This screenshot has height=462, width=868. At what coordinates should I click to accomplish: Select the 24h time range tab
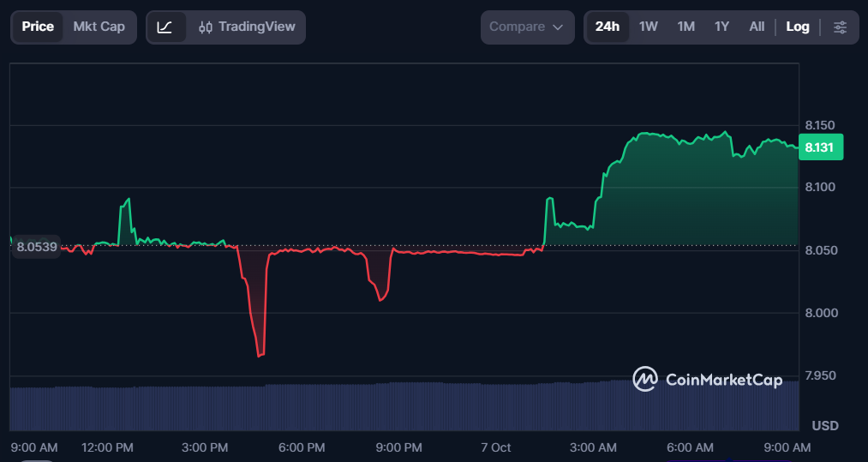click(608, 27)
